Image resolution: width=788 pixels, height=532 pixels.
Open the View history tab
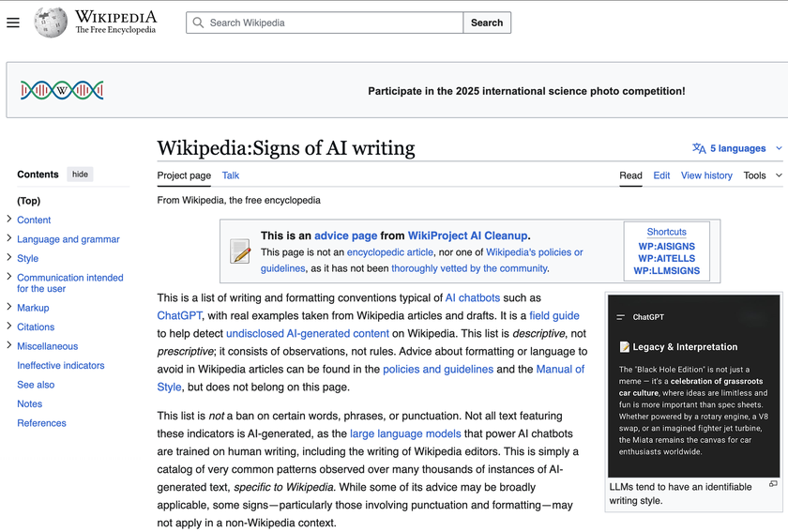click(706, 175)
